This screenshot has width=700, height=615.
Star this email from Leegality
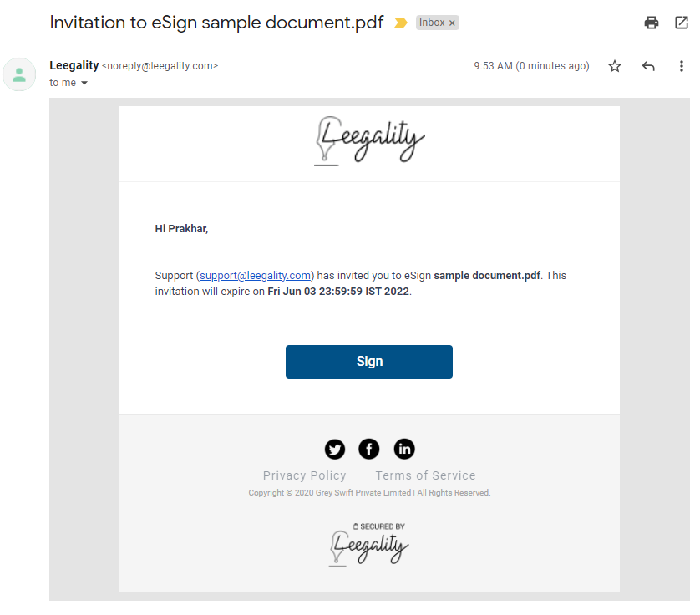point(615,66)
